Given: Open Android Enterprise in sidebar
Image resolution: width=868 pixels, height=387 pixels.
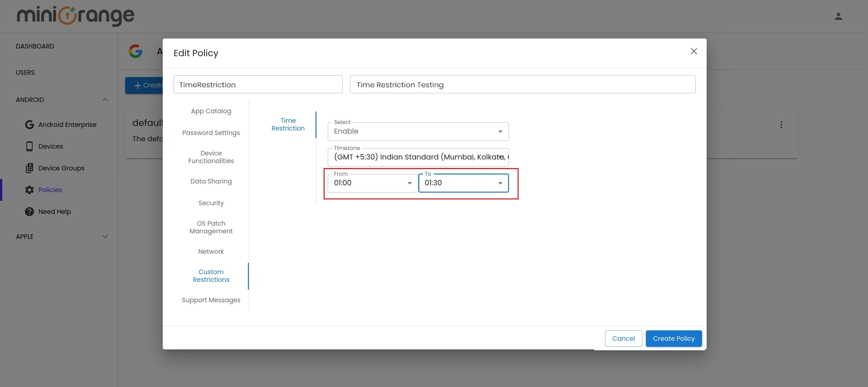Looking at the screenshot, I should [x=68, y=125].
